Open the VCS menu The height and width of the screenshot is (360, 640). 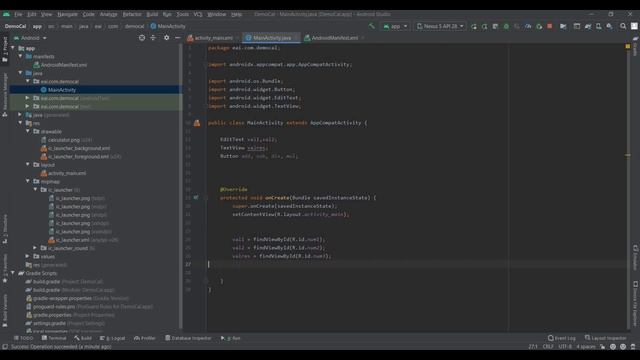tap(198, 14)
